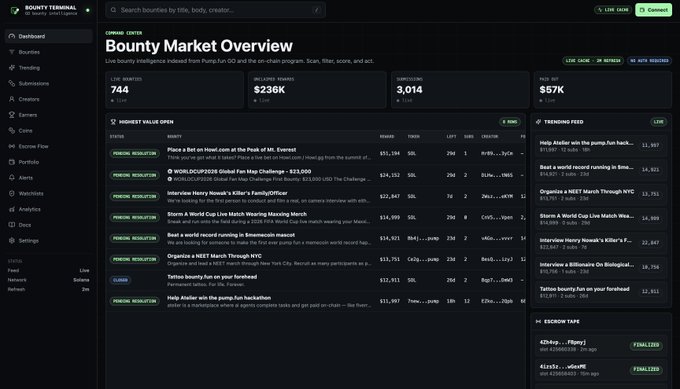680x389 pixels.
Task: Click the Watchlists shield icon
Action: 12,193
